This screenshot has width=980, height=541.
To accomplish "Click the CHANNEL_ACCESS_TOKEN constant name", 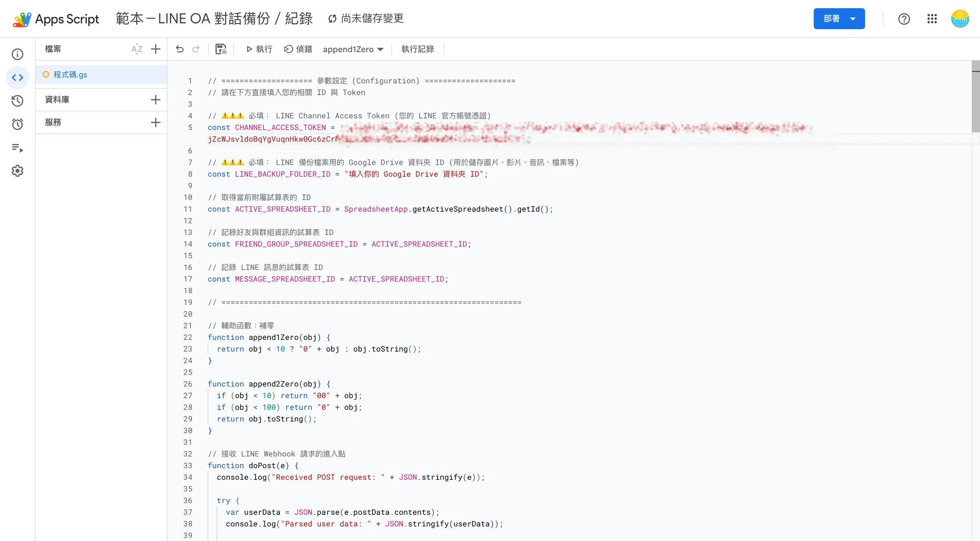I will pyautogui.click(x=281, y=128).
